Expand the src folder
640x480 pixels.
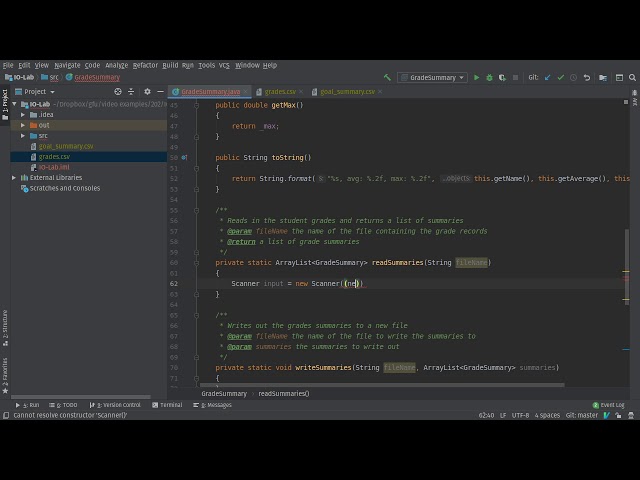click(23, 136)
